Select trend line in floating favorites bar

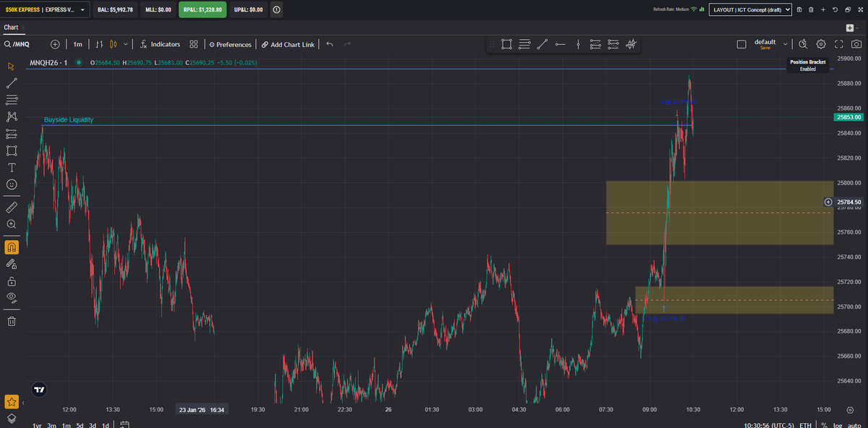(542, 44)
